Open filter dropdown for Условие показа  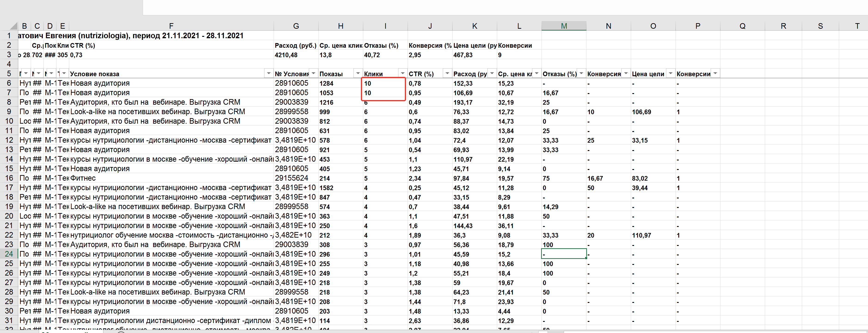[269, 74]
